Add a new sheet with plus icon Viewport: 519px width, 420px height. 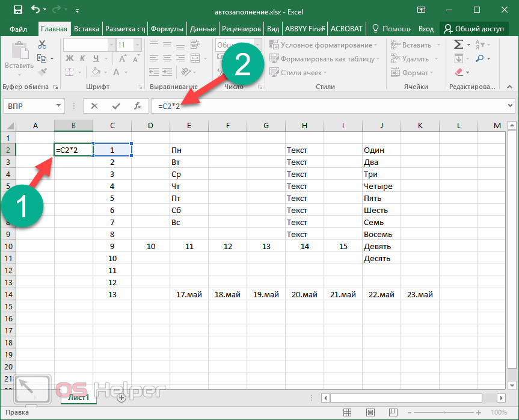121,398
